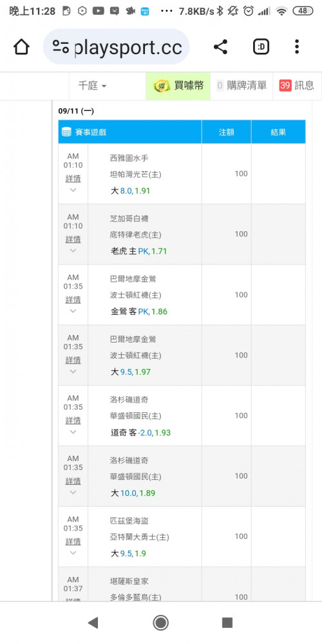This screenshot has width=322, height=644.
Task: Click 詳情 link for 金鶯 客 PK bet
Action: click(x=73, y=299)
